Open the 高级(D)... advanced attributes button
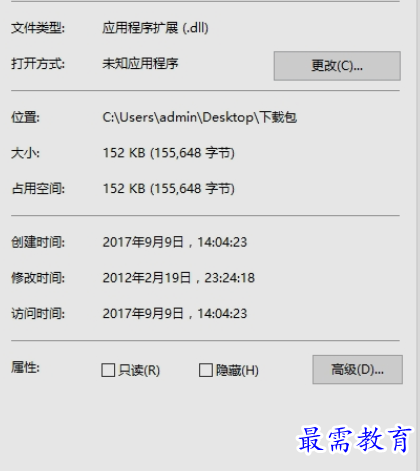 [x=357, y=369]
